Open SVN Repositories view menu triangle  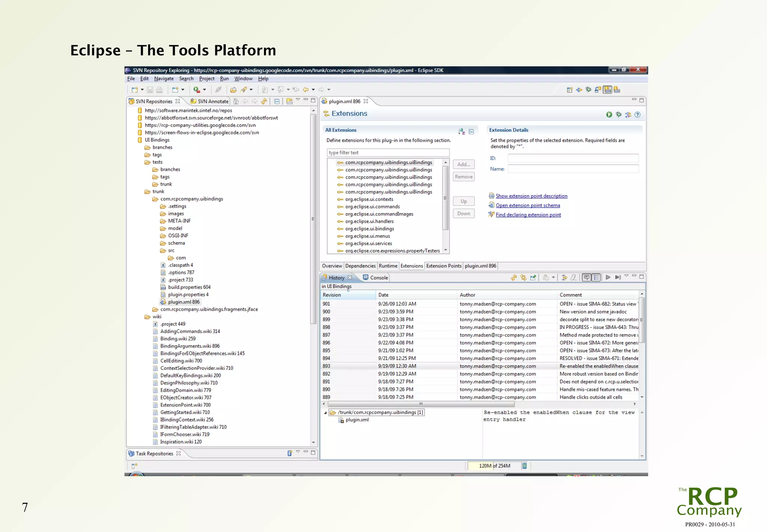(298, 100)
